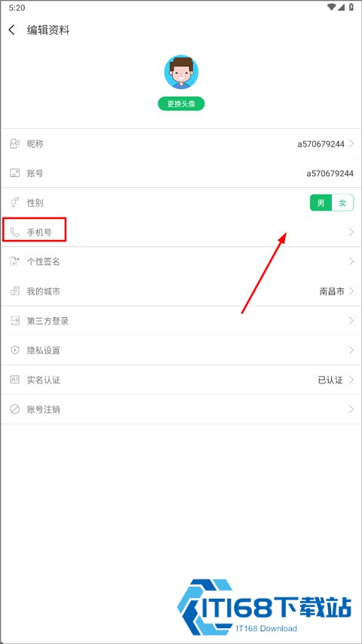
Task: Click the 手机号 phone handset icon
Action: pos(15,233)
